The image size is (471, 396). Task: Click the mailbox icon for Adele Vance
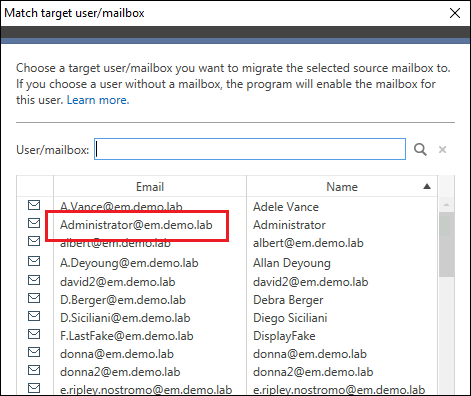point(34,205)
